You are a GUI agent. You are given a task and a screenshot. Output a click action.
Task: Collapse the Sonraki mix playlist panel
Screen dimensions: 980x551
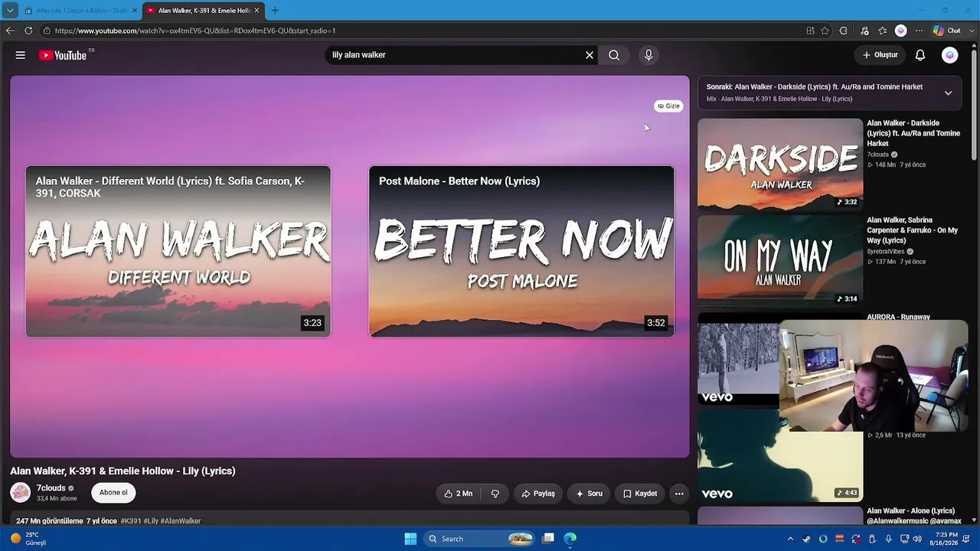948,93
